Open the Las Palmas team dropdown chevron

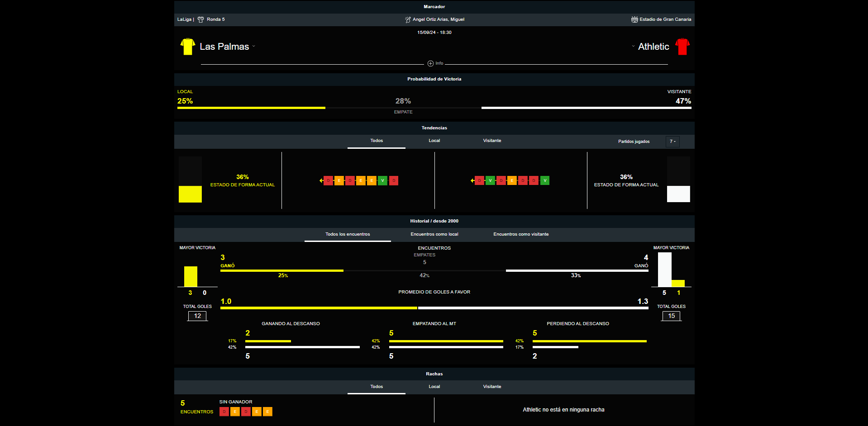pos(254,46)
